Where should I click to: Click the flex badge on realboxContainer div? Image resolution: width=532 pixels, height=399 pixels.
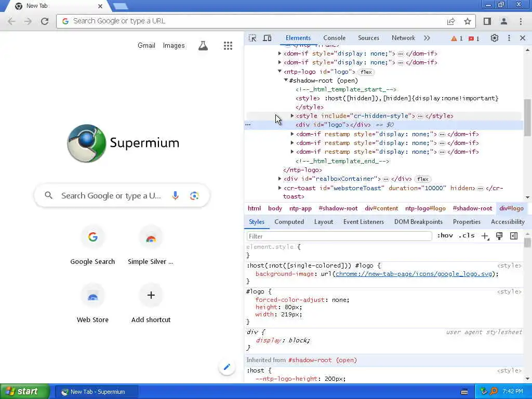422,179
